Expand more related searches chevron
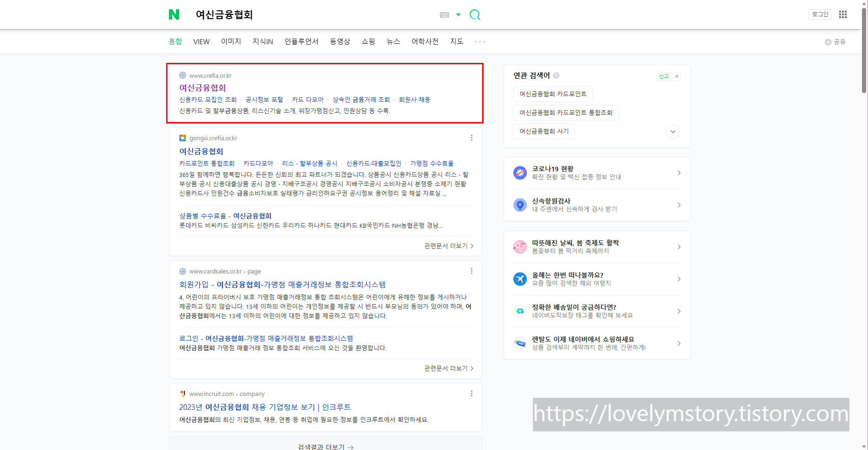This screenshot has height=450, width=868. click(673, 132)
